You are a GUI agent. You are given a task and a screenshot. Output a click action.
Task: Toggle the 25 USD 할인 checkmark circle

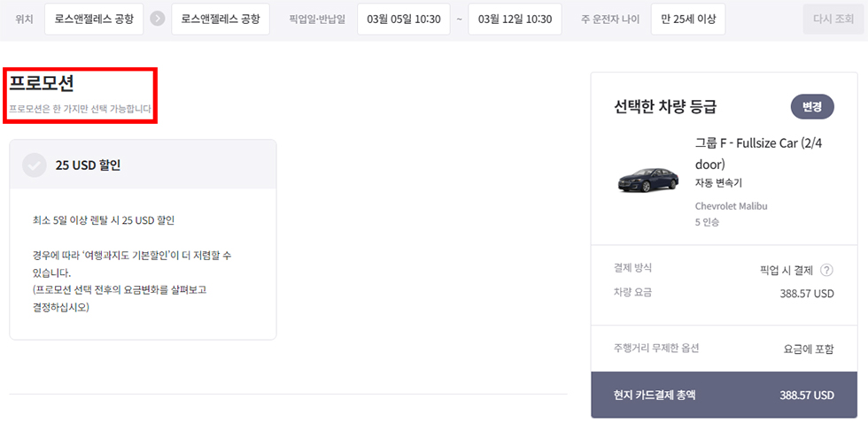pyautogui.click(x=35, y=165)
